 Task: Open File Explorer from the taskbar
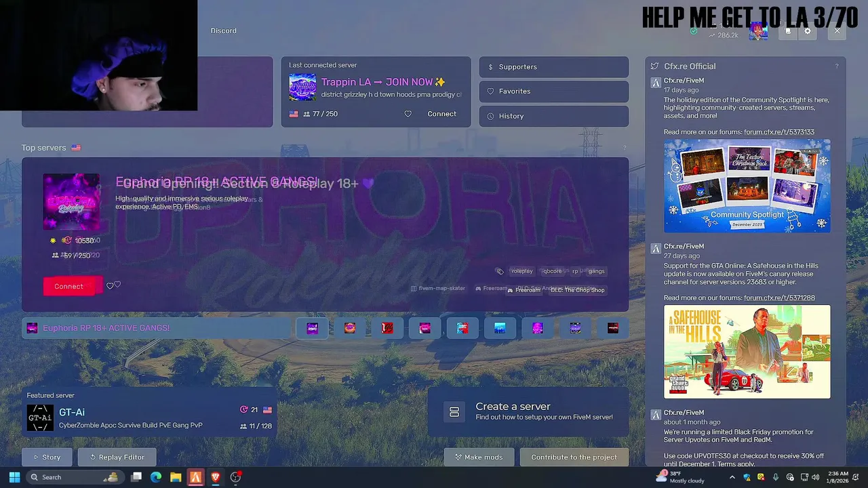click(x=176, y=477)
